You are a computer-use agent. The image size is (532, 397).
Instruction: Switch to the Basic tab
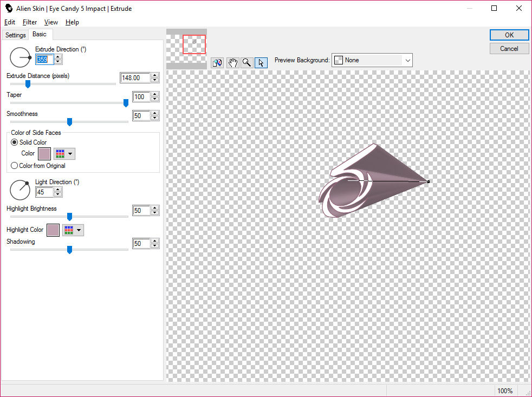point(40,34)
